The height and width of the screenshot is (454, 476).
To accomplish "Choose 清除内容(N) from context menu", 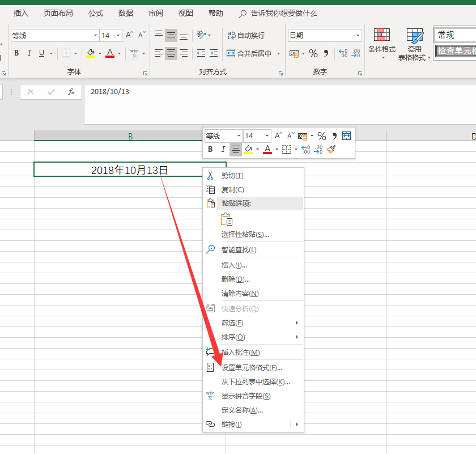I will [253, 294].
